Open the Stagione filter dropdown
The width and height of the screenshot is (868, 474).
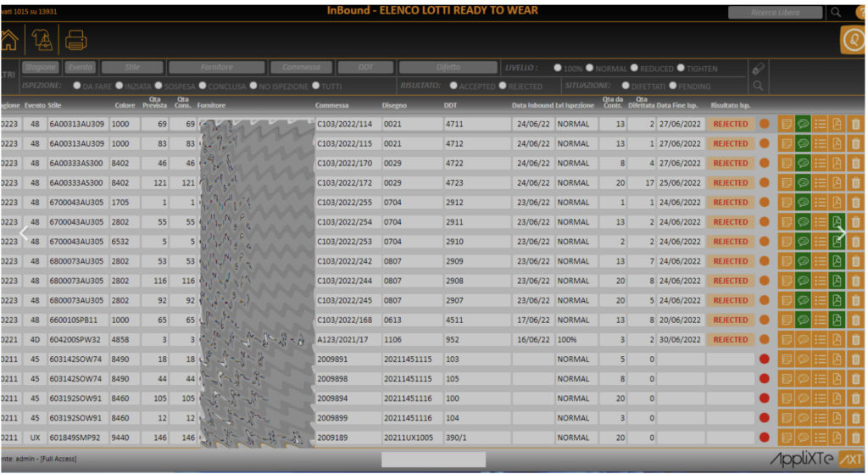point(41,67)
